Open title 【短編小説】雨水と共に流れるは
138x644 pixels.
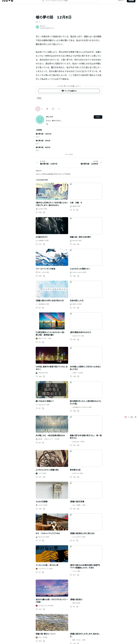coord(82,533)
